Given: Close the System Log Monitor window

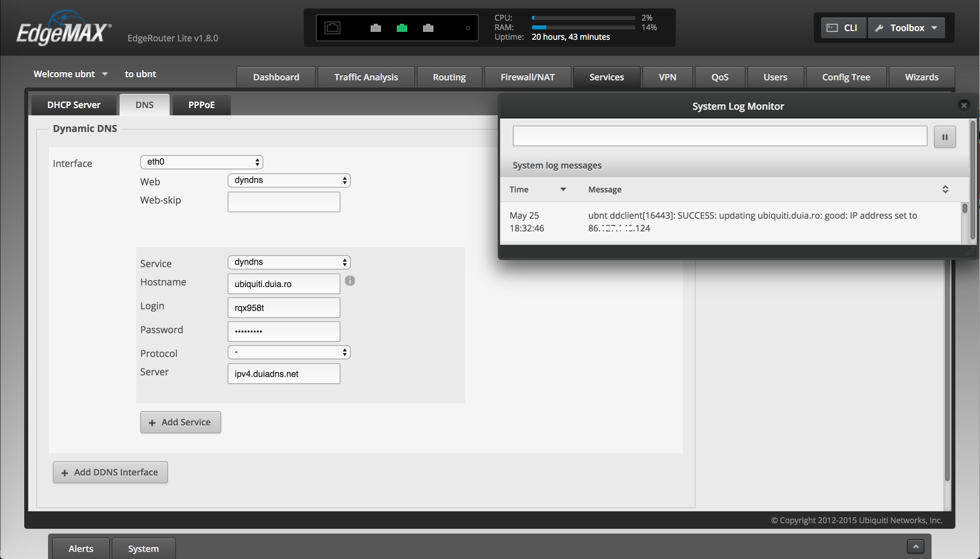Looking at the screenshot, I should tap(964, 105).
